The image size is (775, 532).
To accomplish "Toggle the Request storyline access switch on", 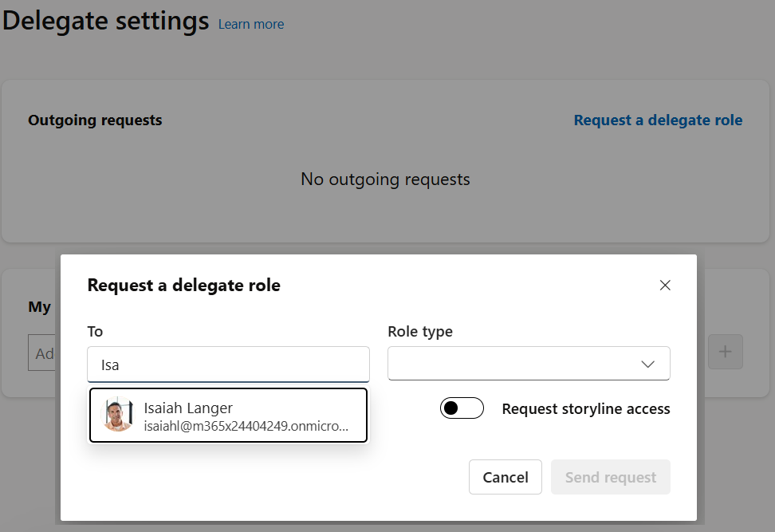I will coord(462,408).
